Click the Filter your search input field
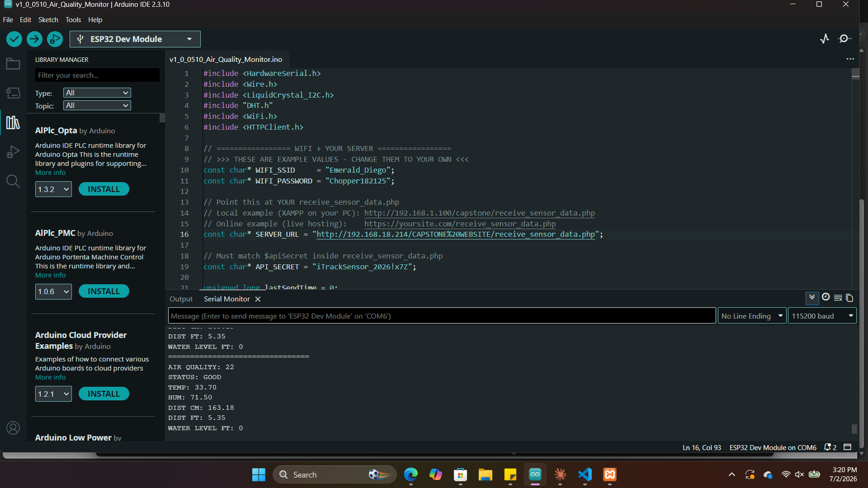Image resolution: width=868 pixels, height=488 pixels. (x=97, y=75)
